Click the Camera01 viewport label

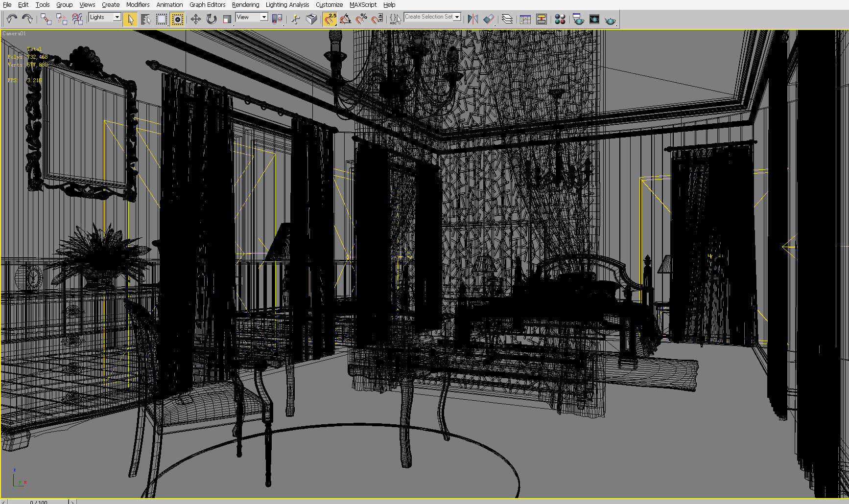tap(14, 33)
